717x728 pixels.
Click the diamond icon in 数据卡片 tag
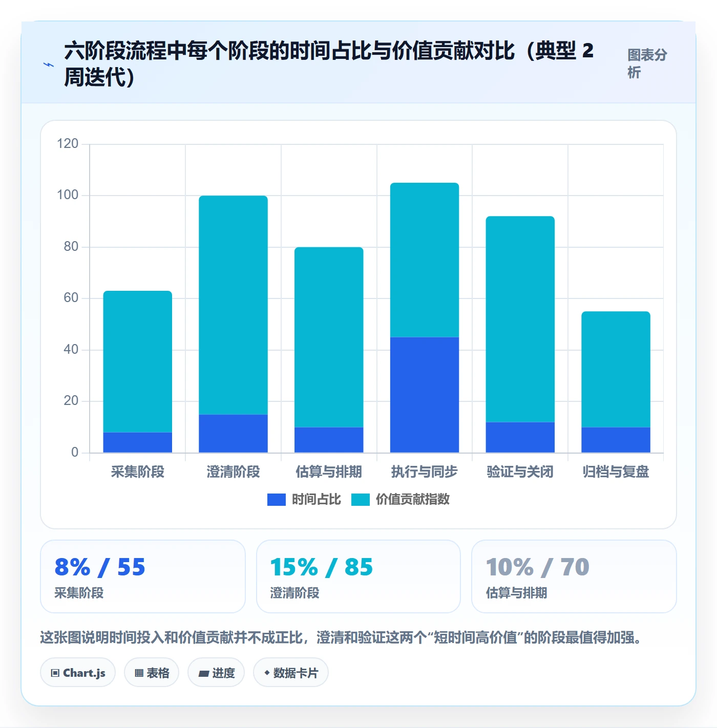(266, 673)
